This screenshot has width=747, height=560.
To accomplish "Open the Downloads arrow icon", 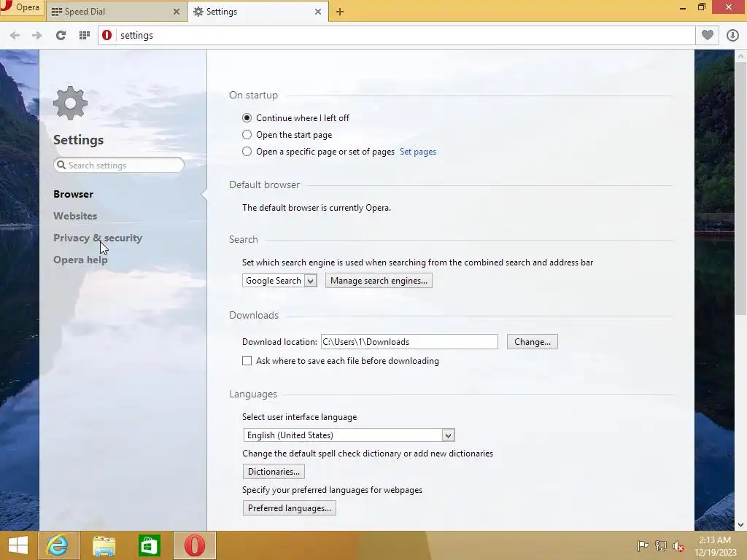I will pyautogui.click(x=732, y=35).
